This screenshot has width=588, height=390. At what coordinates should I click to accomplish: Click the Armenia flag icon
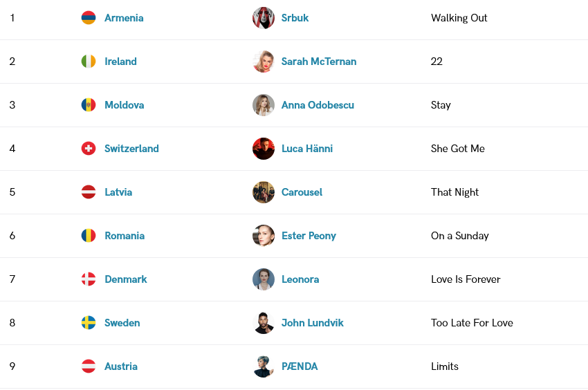(x=89, y=17)
